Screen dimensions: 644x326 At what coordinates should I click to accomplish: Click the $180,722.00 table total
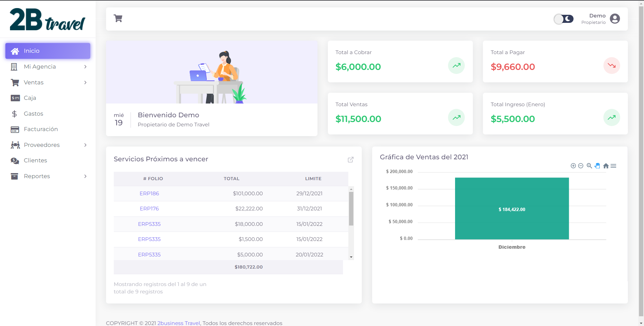tap(248, 267)
